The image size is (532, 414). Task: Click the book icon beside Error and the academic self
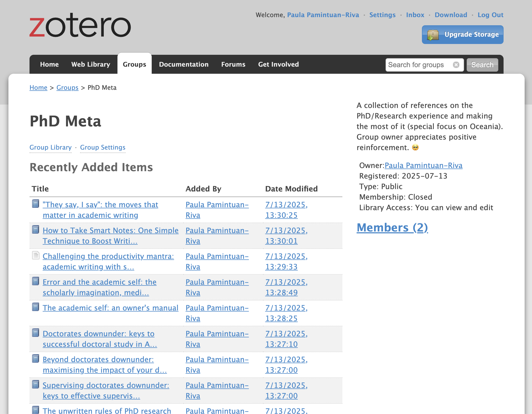pyautogui.click(x=36, y=281)
